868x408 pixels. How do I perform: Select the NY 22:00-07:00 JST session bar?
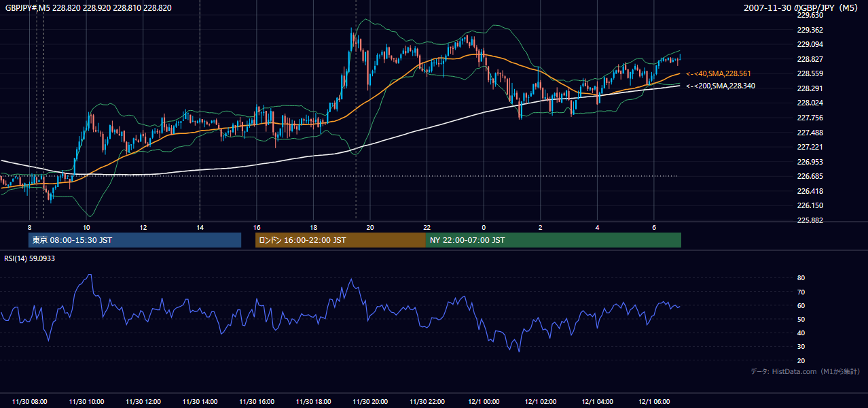click(554, 240)
